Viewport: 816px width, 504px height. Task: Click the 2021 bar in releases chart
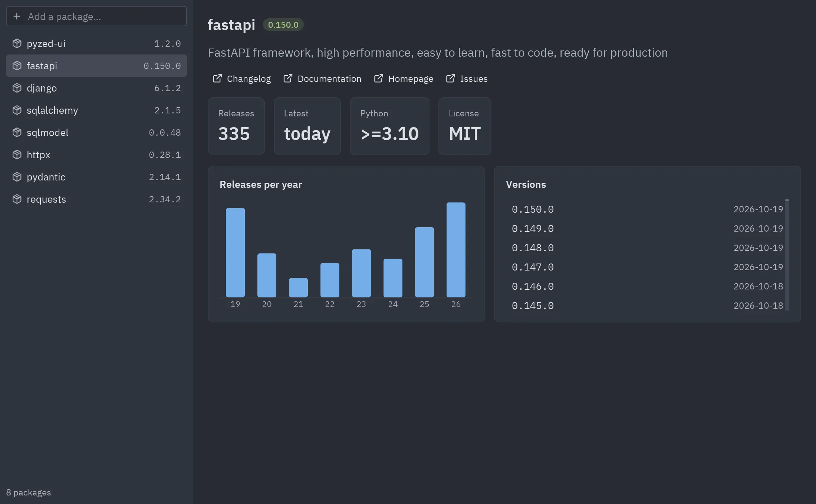[298, 288]
